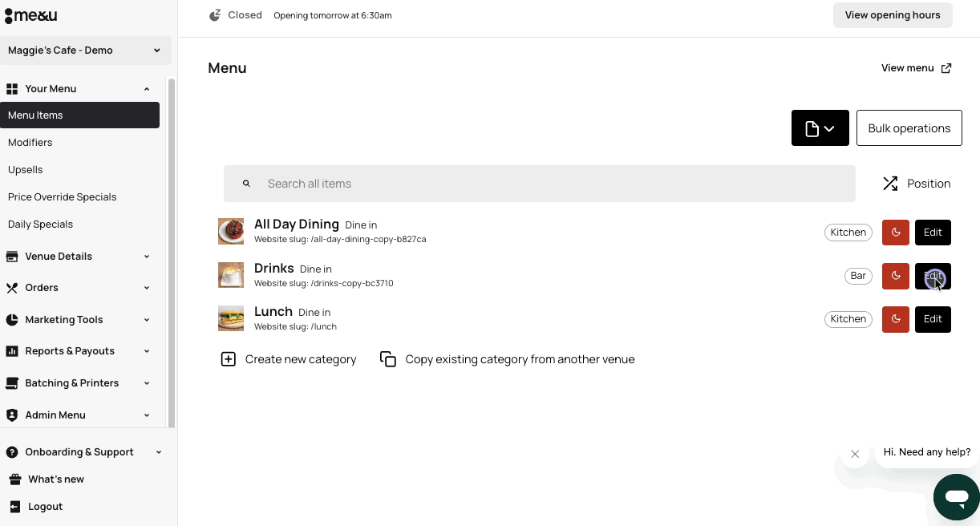The image size is (980, 526).
Task: Click the Kitchen tag on All Day Dining
Action: pyautogui.click(x=848, y=233)
